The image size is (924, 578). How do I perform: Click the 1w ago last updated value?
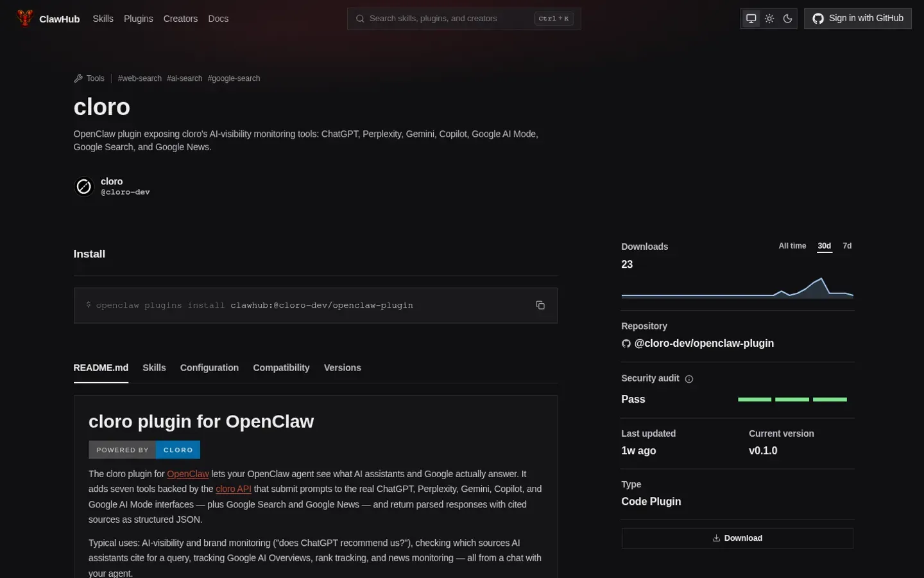[x=638, y=451]
